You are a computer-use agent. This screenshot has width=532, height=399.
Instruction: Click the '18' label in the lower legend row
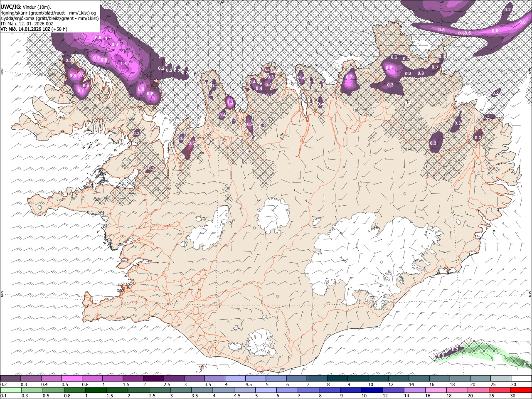449,396
